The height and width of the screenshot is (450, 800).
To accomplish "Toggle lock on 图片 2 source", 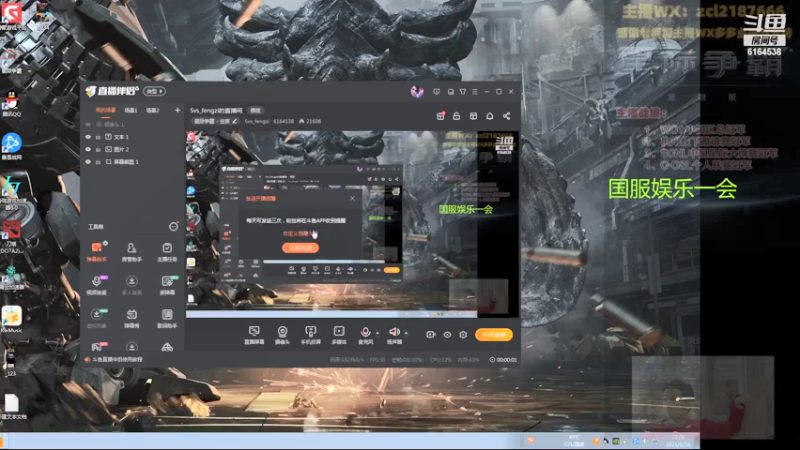I will pyautogui.click(x=98, y=149).
